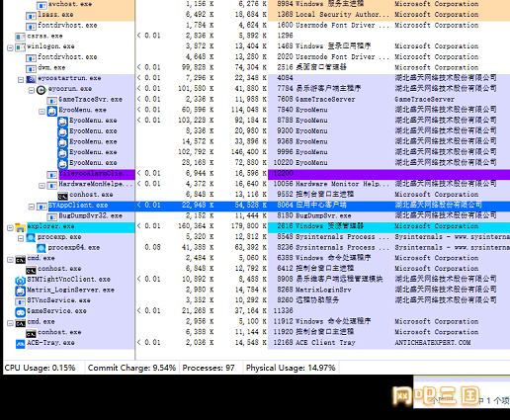Click the EyooMenu.exe icon with PID 8788
The image size is (510, 420).
click(62, 122)
